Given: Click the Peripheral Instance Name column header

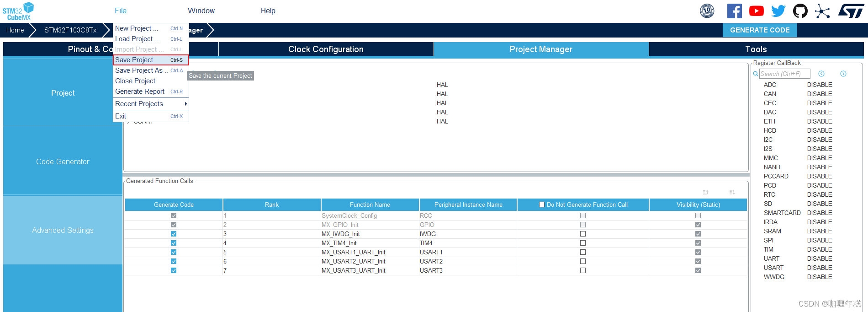Looking at the screenshot, I should [x=468, y=204].
